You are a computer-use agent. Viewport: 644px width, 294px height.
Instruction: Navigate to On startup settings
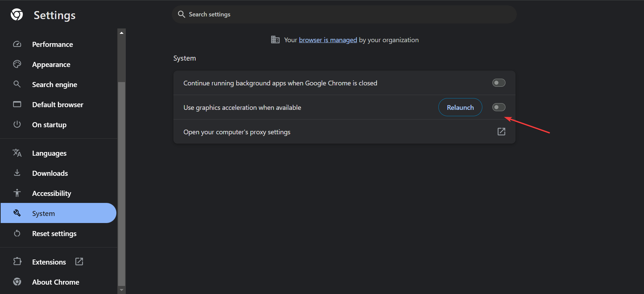(x=58, y=125)
